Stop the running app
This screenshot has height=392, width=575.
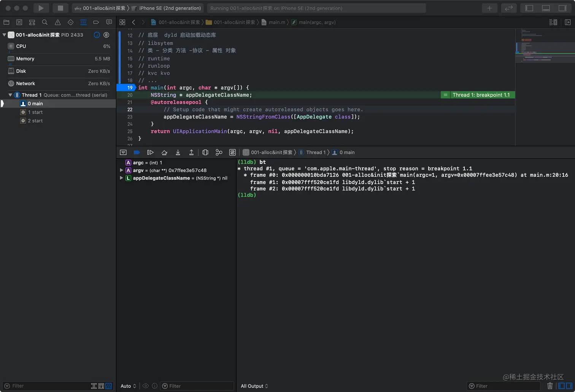click(60, 8)
